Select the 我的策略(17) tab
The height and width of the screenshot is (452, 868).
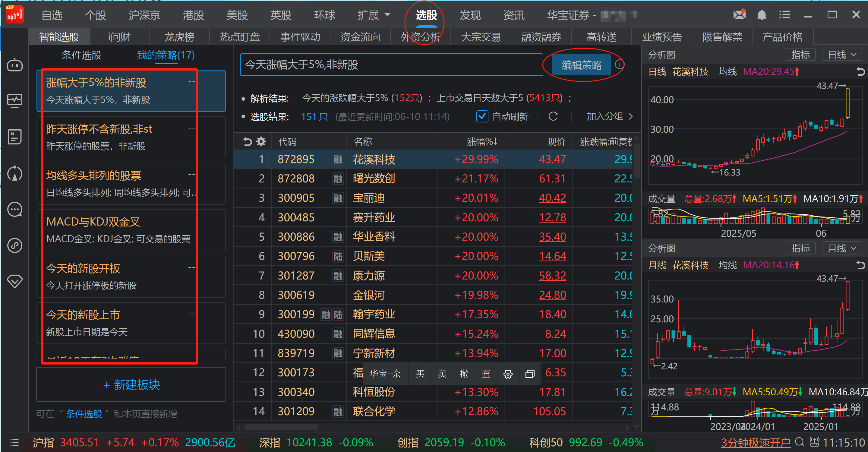coord(166,55)
